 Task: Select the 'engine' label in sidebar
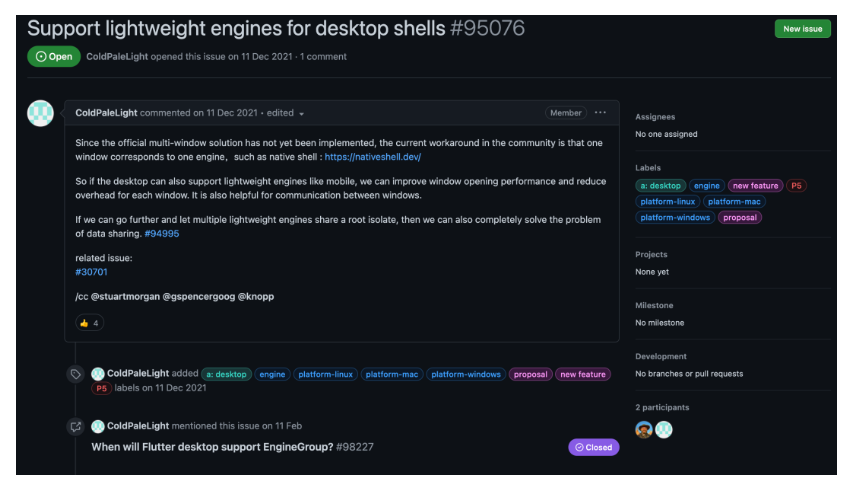[707, 186]
